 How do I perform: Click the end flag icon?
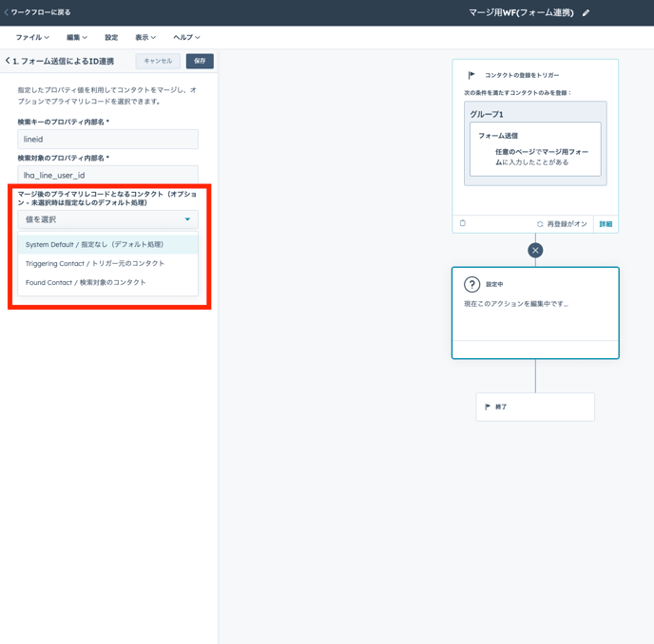coord(488,407)
